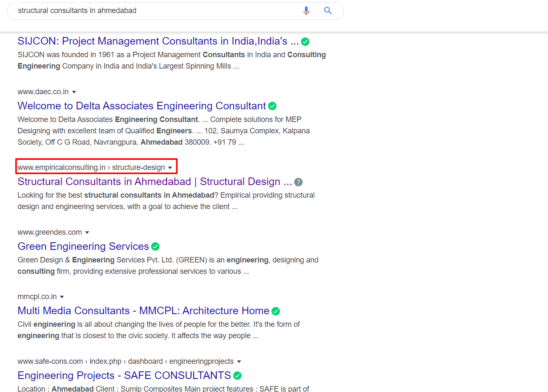
Task: Click the www.greendes.com URL text
Action: [50, 232]
